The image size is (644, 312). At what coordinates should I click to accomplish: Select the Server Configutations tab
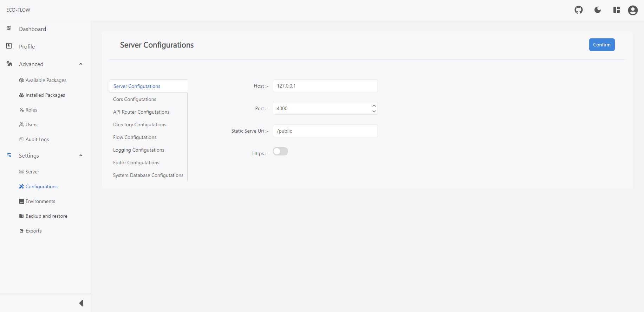(x=148, y=86)
